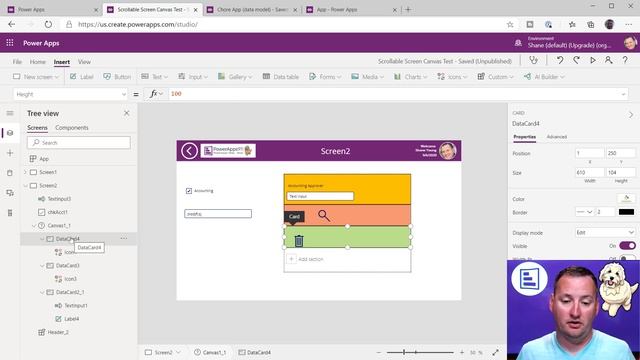Open the more options ellipsis for DataCard4
The width and height of the screenshot is (640, 360).
click(x=124, y=238)
